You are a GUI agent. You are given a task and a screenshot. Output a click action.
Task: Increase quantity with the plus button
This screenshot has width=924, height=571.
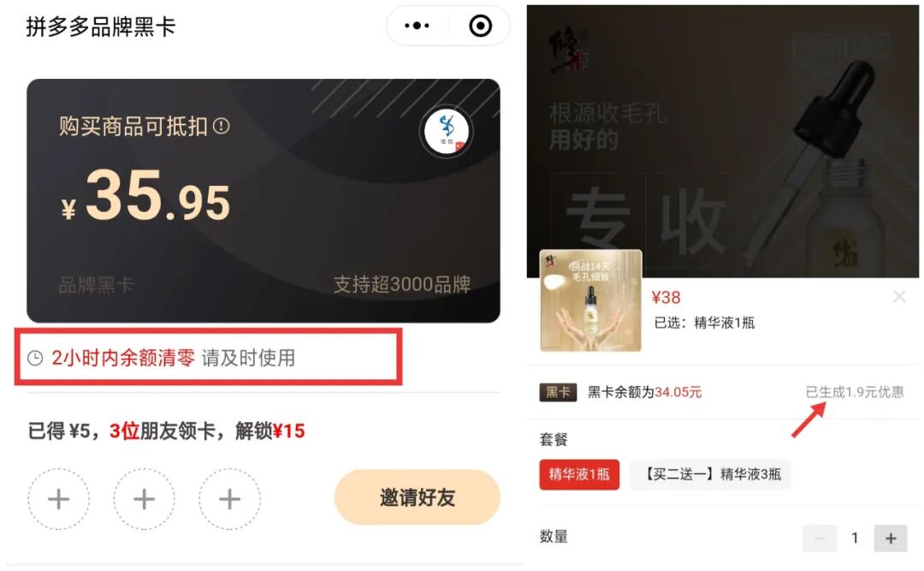891,538
